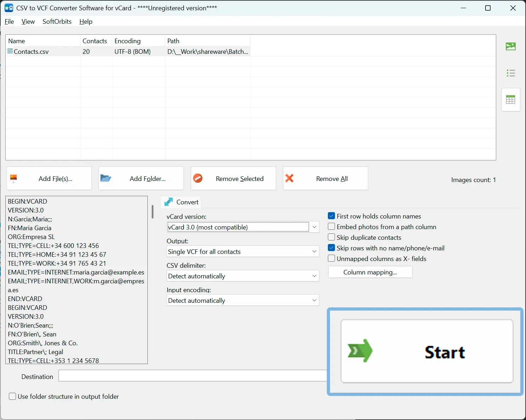The width and height of the screenshot is (526, 420).
Task: Click the UTF-8 (BOM) encoding cell
Action: [x=133, y=52]
